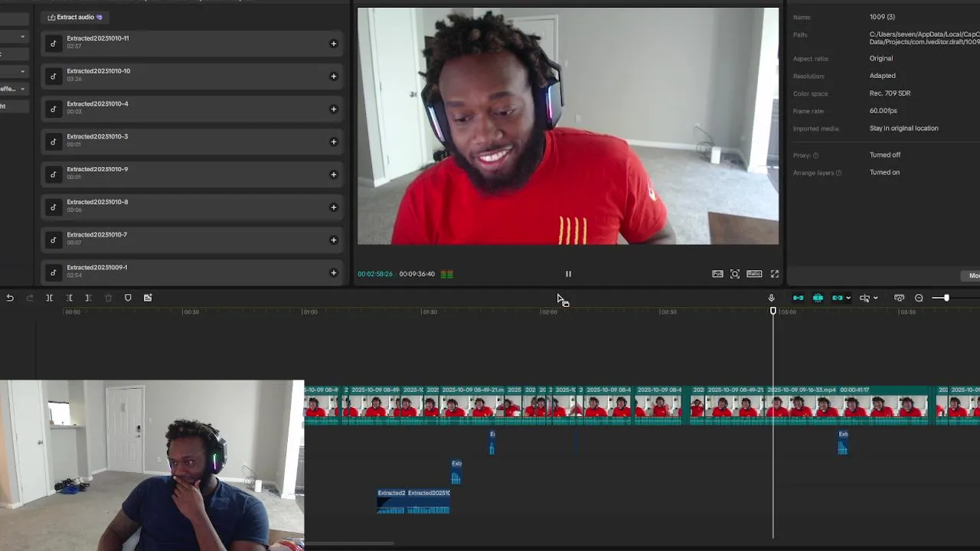
Task: Click the Modify button in details panel
Action: click(971, 275)
